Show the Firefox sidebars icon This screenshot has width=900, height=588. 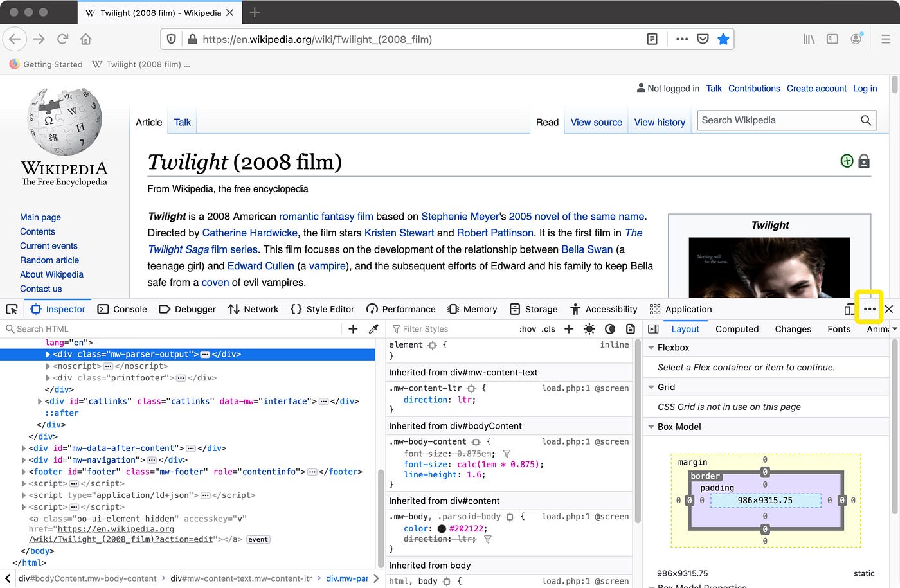pyautogui.click(x=832, y=39)
